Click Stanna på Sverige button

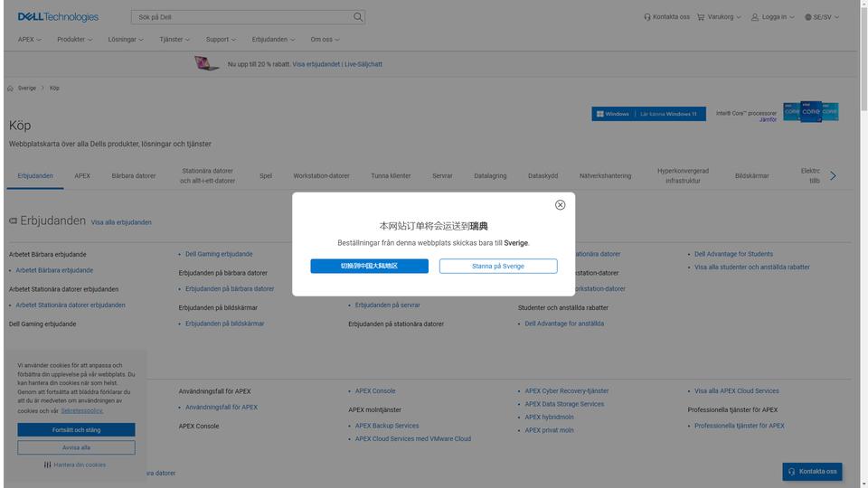pyautogui.click(x=498, y=266)
